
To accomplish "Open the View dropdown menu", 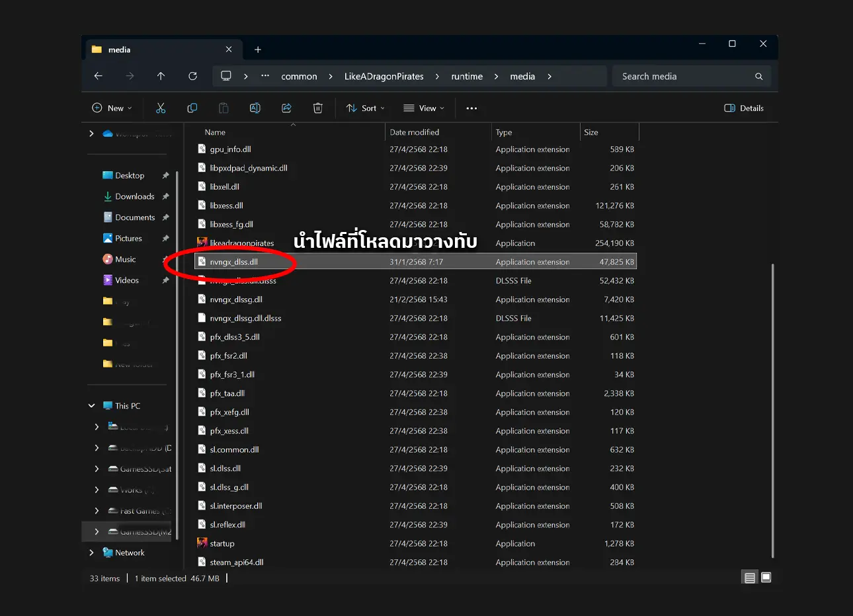I will [x=424, y=108].
